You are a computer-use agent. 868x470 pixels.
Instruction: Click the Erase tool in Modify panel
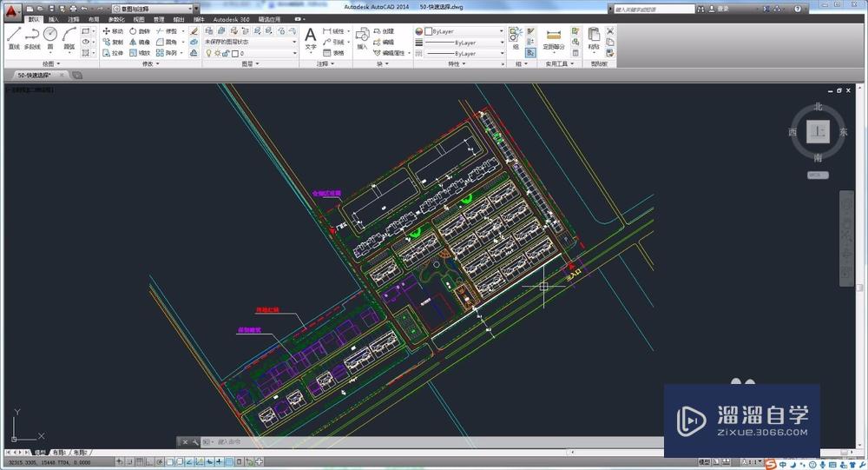coord(194,31)
